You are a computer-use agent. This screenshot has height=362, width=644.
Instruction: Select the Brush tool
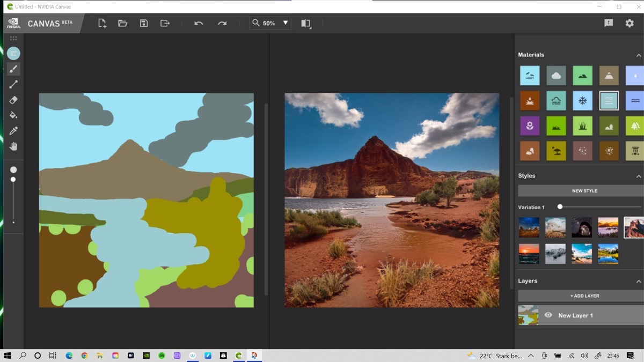[13, 69]
